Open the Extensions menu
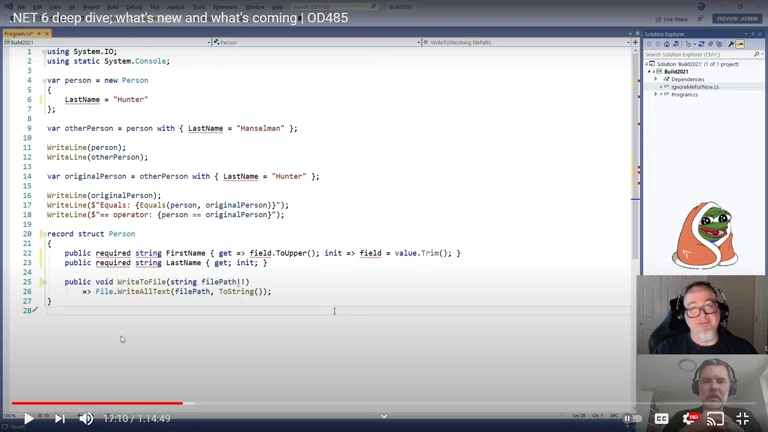Screen dimensions: 768x432 click(x=225, y=7)
